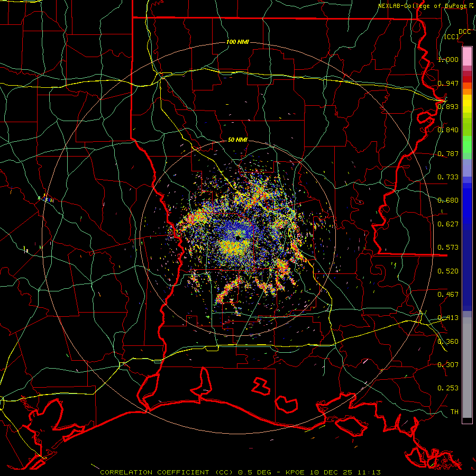Click the "CORRELATION COEFFICIENT (CC)" footer title

167,472
